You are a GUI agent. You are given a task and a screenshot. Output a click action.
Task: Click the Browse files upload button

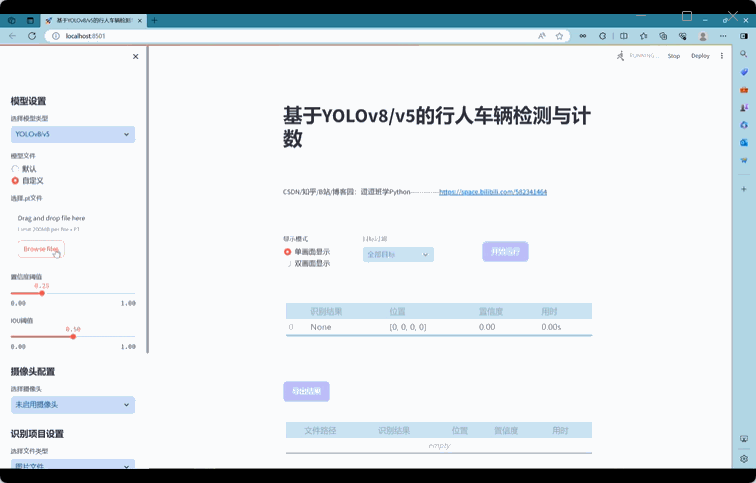coord(41,249)
